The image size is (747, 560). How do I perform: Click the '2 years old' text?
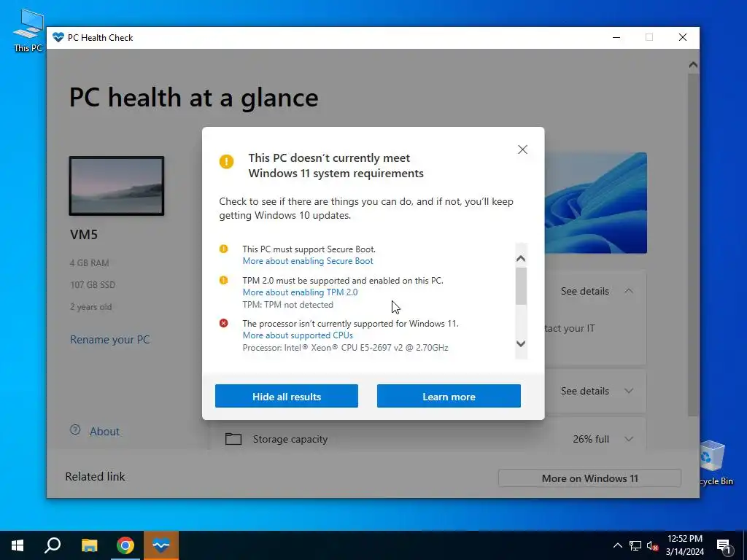[x=90, y=307]
